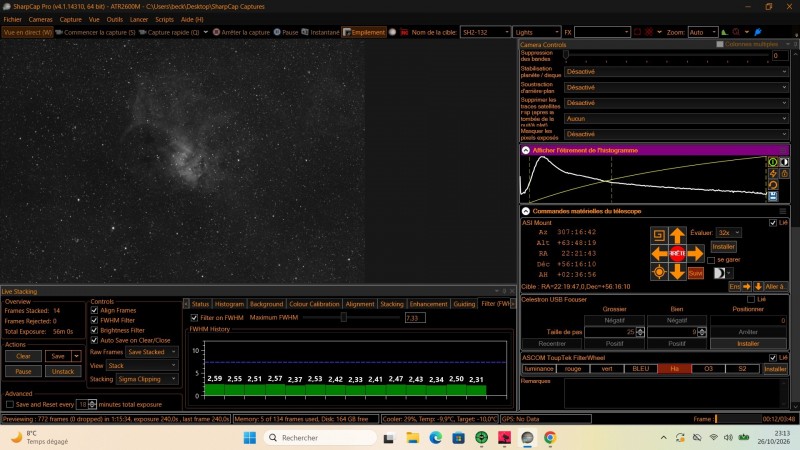Select the O3 filter button

click(708, 369)
